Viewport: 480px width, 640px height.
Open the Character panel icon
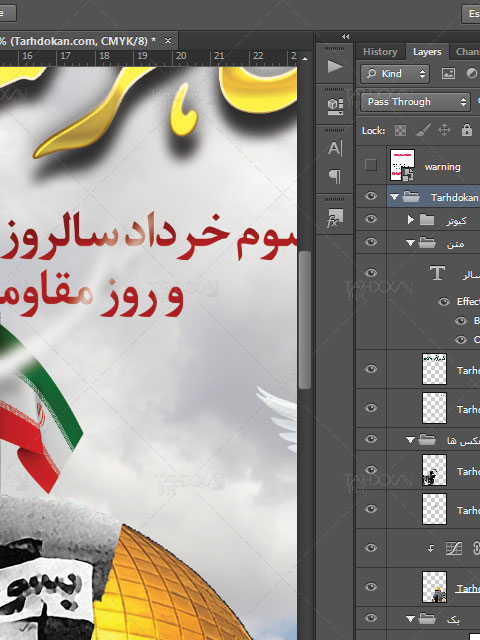pos(335,148)
